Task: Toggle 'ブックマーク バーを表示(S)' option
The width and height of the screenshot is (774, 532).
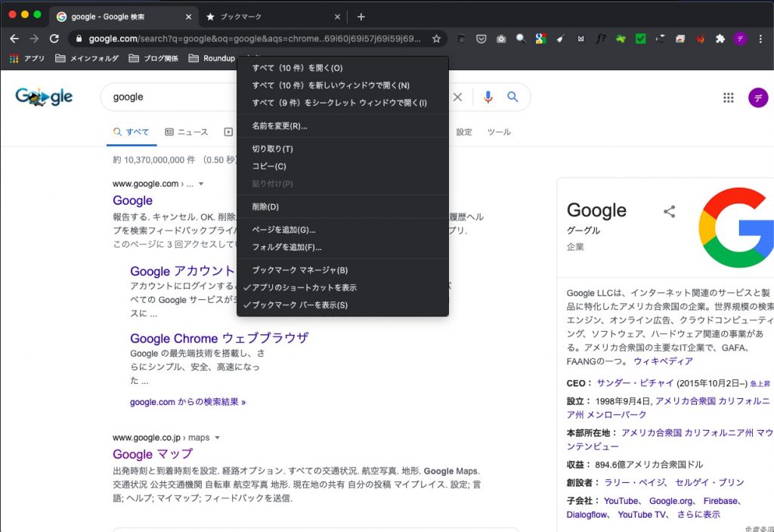Action: (342, 305)
